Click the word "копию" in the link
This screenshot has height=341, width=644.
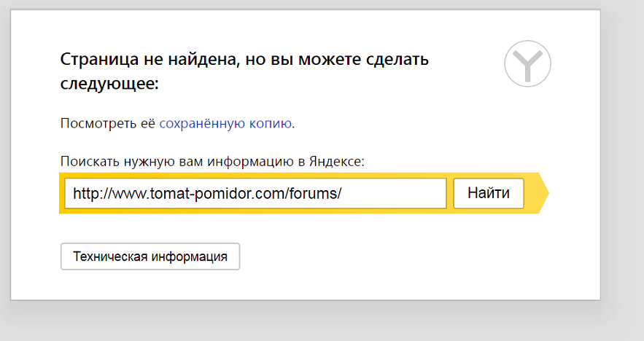coord(271,123)
